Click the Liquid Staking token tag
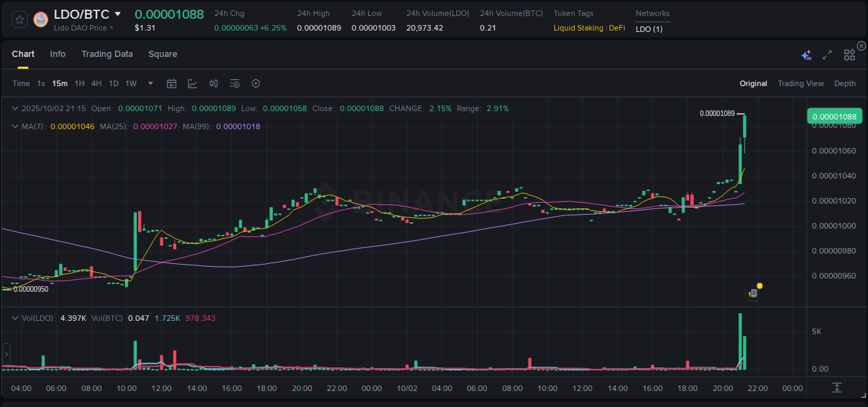This screenshot has height=407, width=868. point(578,28)
